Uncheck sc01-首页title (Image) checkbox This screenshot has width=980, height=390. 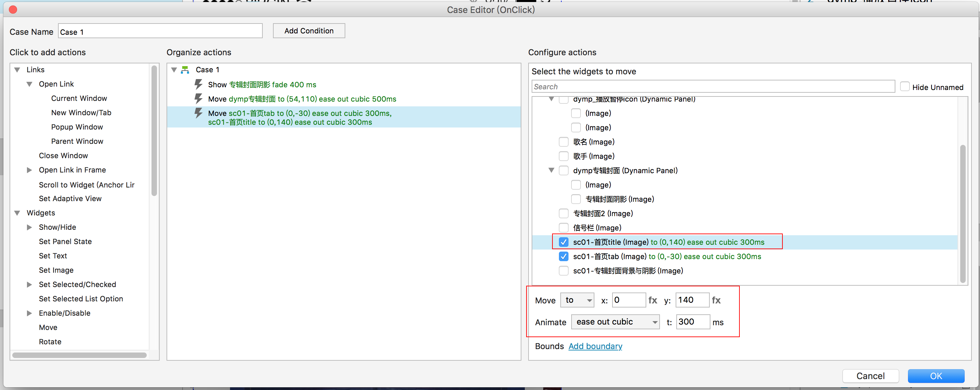click(563, 242)
